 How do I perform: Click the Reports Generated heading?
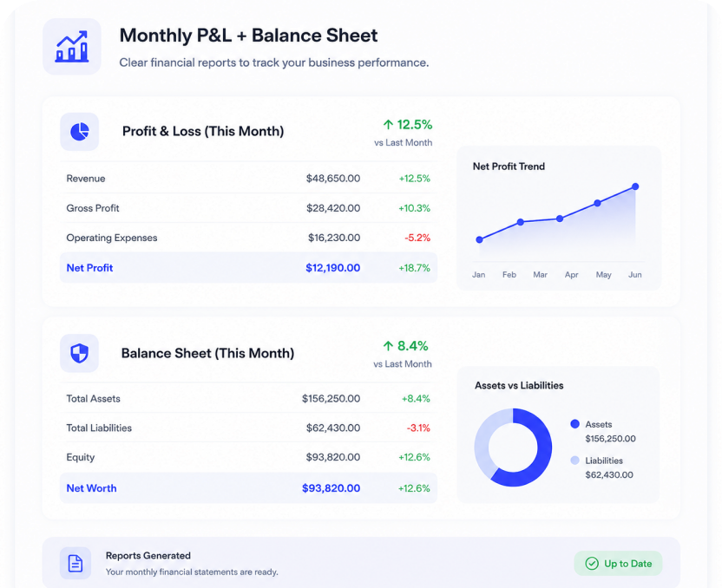[148, 556]
